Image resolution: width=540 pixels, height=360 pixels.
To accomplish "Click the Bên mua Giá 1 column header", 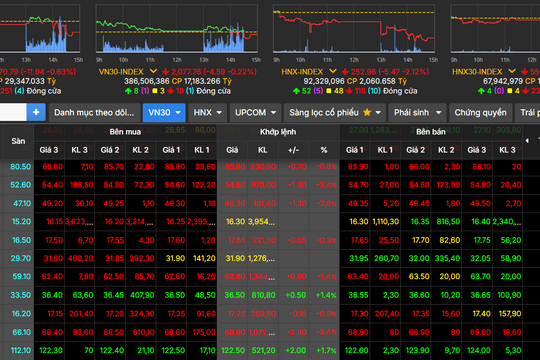I will [171, 150].
